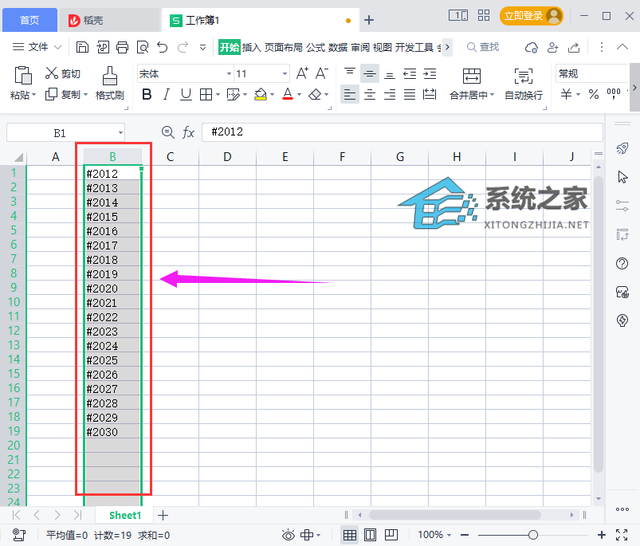Open the 文件 menu
The image size is (640, 546).
coord(36,47)
